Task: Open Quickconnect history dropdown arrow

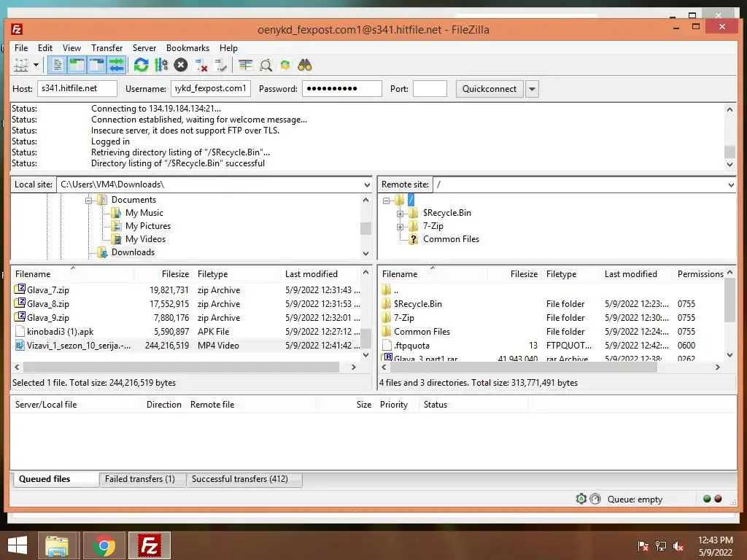Action: point(532,89)
